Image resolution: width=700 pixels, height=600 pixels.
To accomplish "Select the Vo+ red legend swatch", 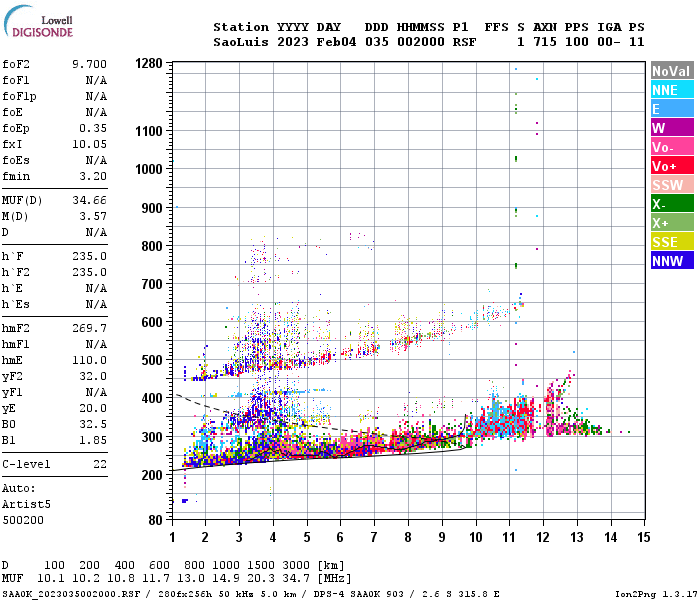I will click(672, 166).
